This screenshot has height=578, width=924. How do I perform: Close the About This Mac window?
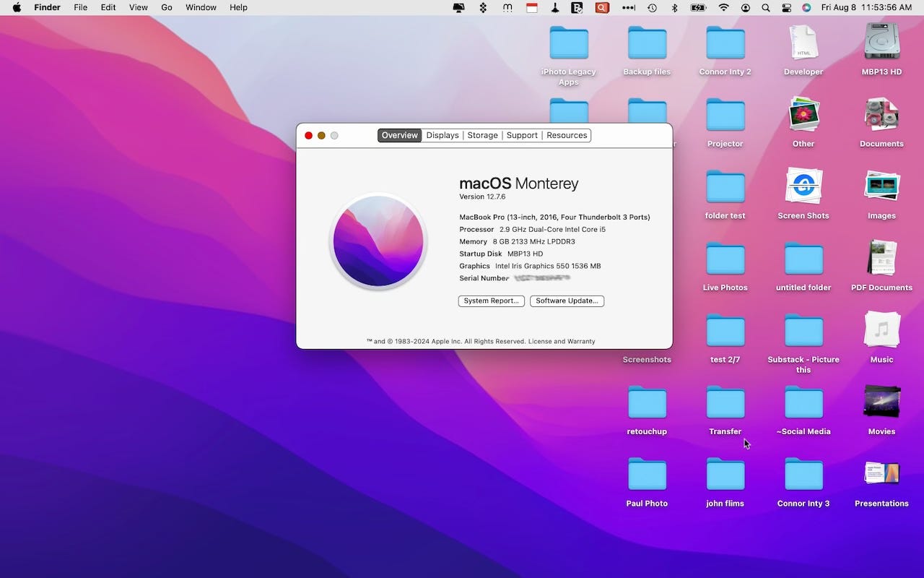309,135
